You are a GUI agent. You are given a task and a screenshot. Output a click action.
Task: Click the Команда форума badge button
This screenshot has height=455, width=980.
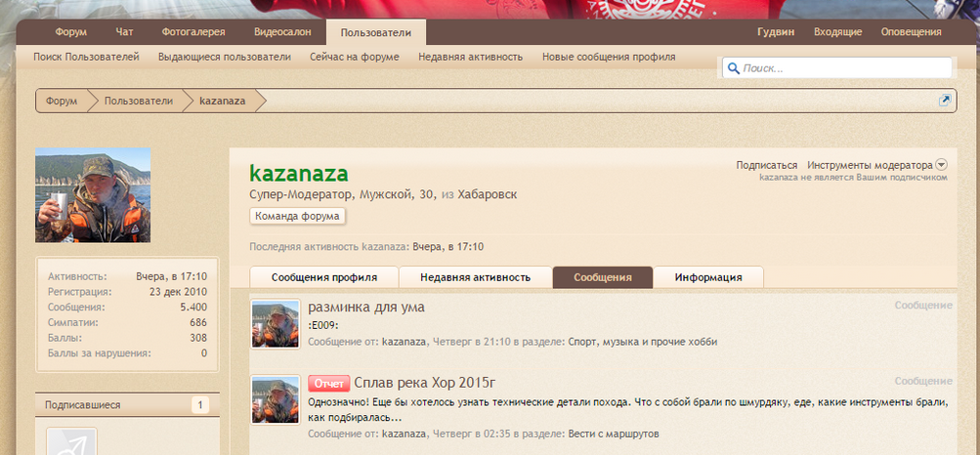click(x=297, y=216)
